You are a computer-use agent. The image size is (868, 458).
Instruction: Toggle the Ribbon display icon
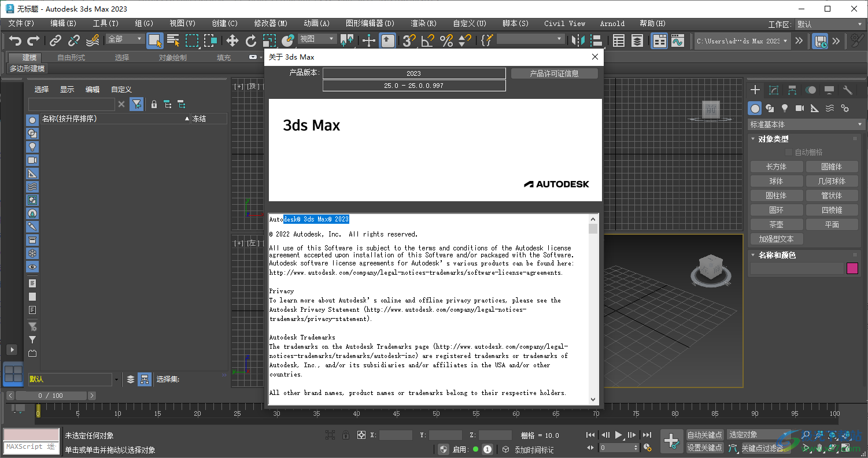(659, 40)
